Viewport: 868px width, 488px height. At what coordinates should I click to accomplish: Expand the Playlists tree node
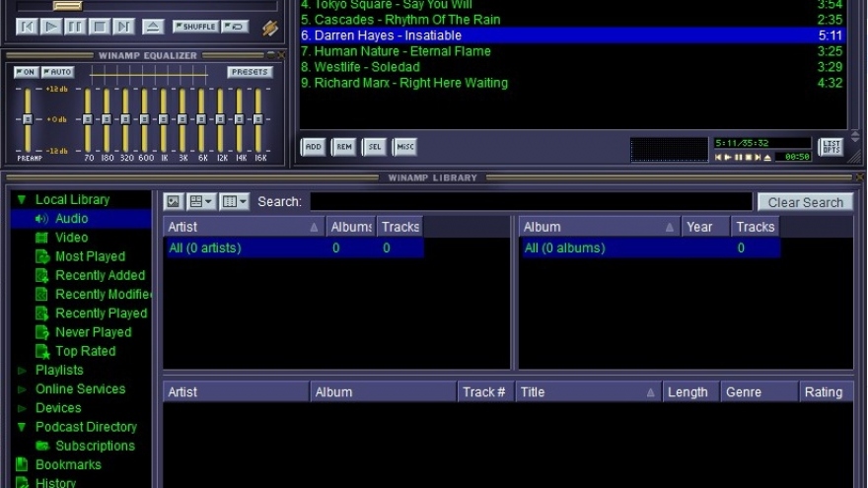22,371
